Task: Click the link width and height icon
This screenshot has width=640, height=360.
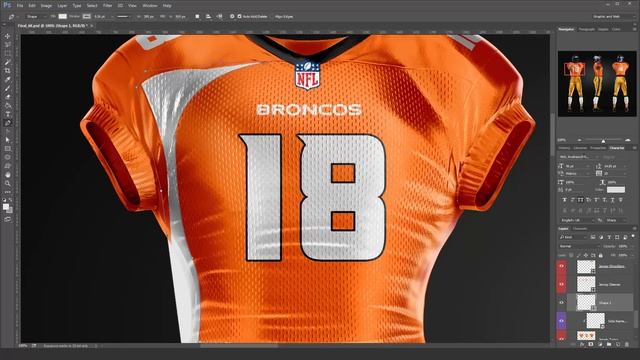Action: click(x=163, y=17)
